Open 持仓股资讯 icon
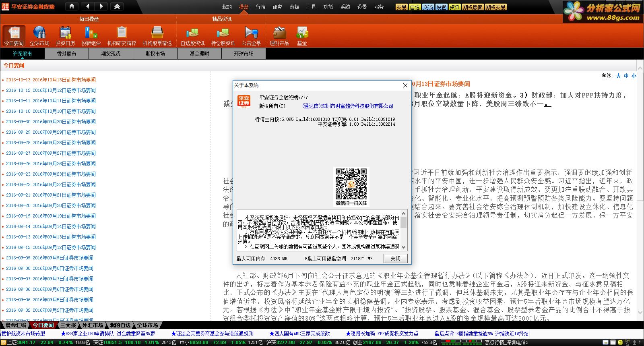The width and height of the screenshot is (644, 346). tap(223, 36)
